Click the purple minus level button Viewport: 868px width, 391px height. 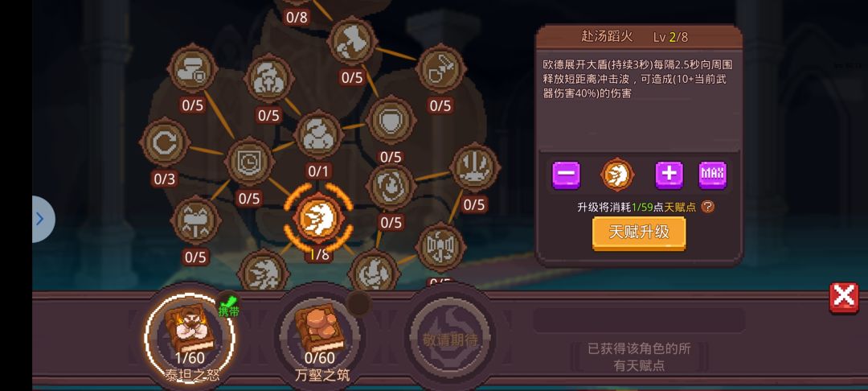pos(567,175)
